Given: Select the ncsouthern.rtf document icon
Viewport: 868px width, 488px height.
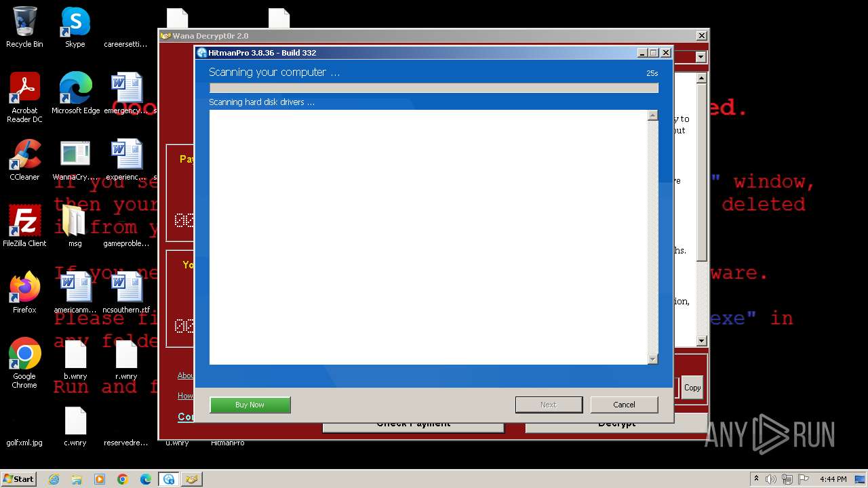Looking at the screenshot, I should coord(126,293).
